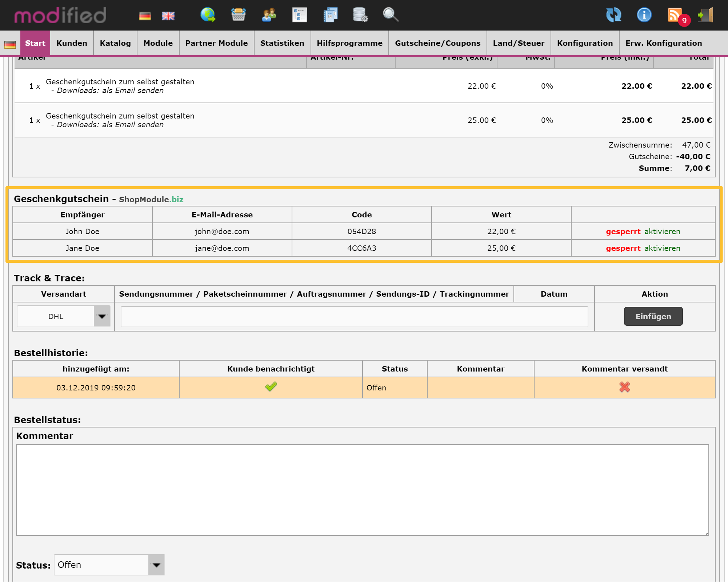Screen dimensions: 728x582
Task: Click the magnifying glass search icon
Action: pyautogui.click(x=391, y=15)
